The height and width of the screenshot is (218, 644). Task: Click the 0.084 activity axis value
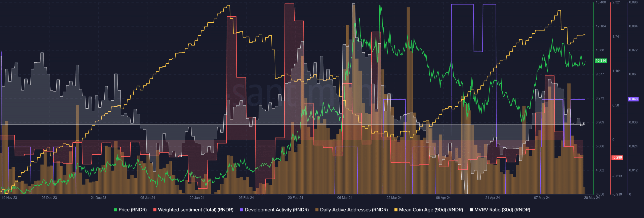tap(633, 26)
